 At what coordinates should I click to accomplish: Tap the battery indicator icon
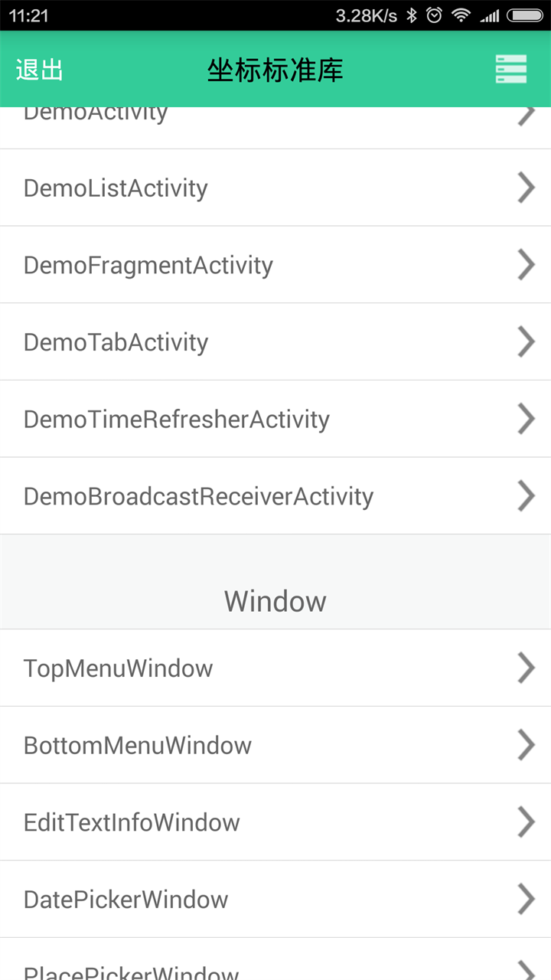click(525, 15)
